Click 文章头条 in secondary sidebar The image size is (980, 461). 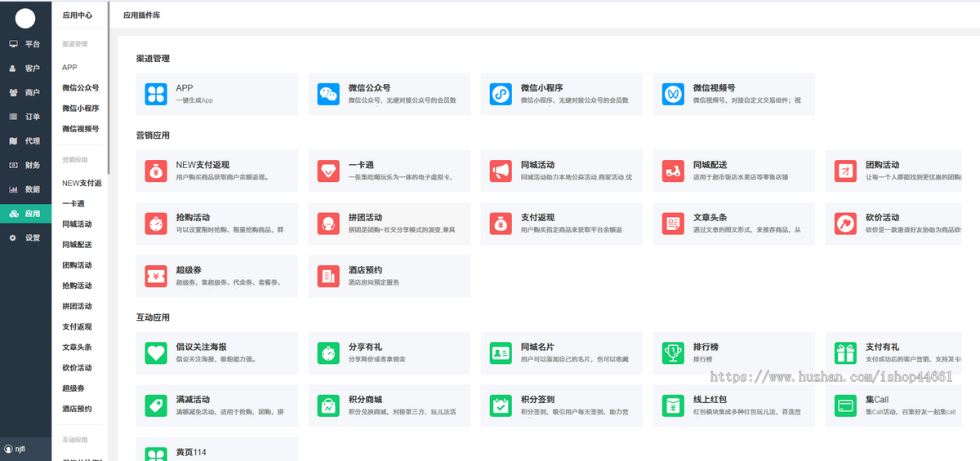[77, 348]
